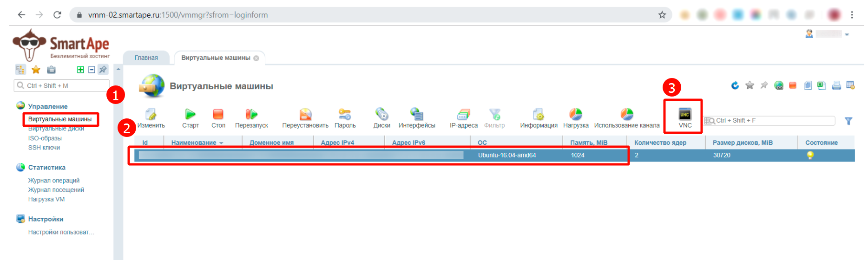This screenshot has width=868, height=260.
Task: Click the Перезапуск restart icon
Action: tap(251, 114)
